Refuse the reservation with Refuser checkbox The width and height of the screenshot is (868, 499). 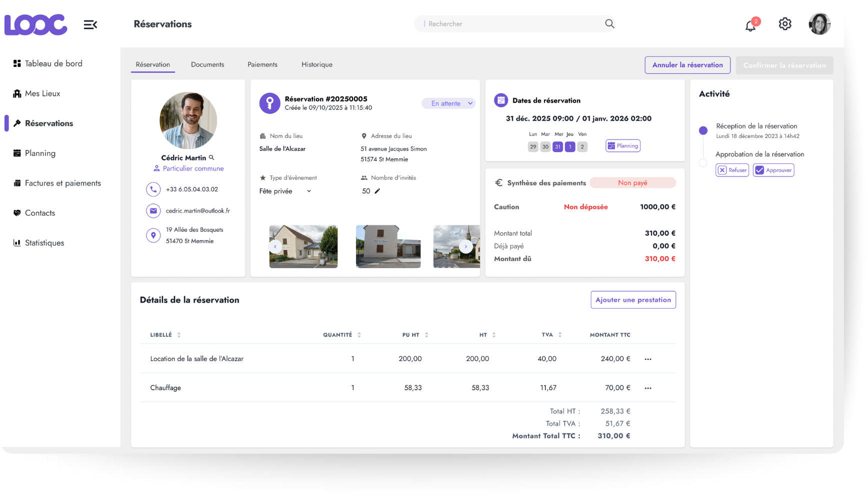[722, 170]
